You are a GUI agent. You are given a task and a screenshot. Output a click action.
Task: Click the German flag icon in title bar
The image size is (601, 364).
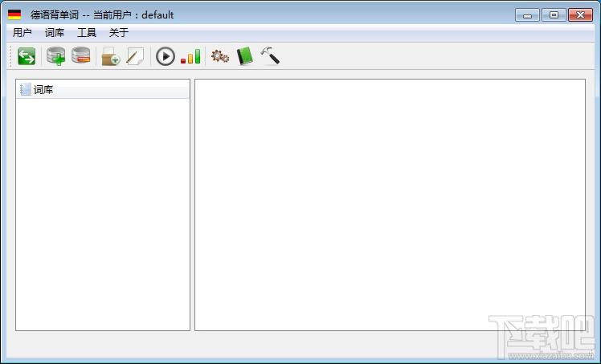(14, 14)
